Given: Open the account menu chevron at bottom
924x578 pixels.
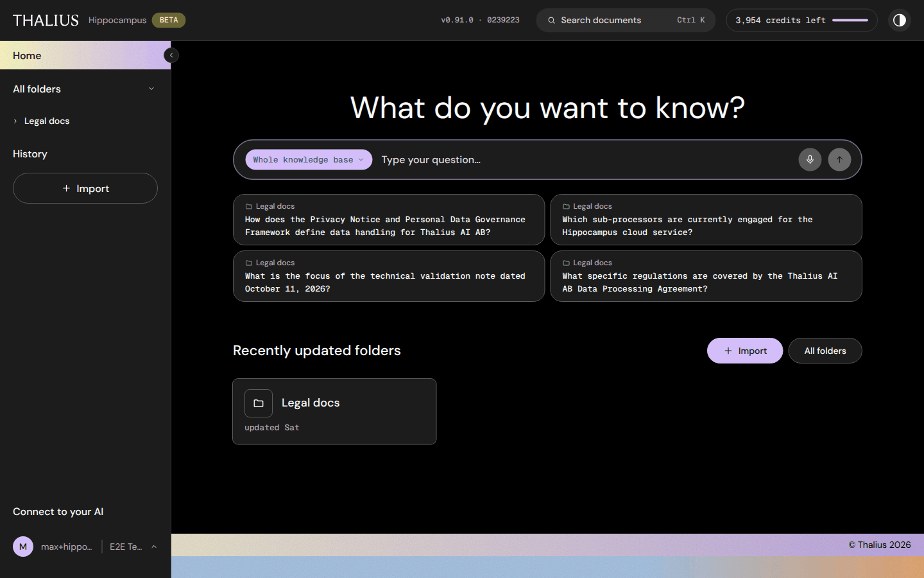Looking at the screenshot, I should [154, 547].
